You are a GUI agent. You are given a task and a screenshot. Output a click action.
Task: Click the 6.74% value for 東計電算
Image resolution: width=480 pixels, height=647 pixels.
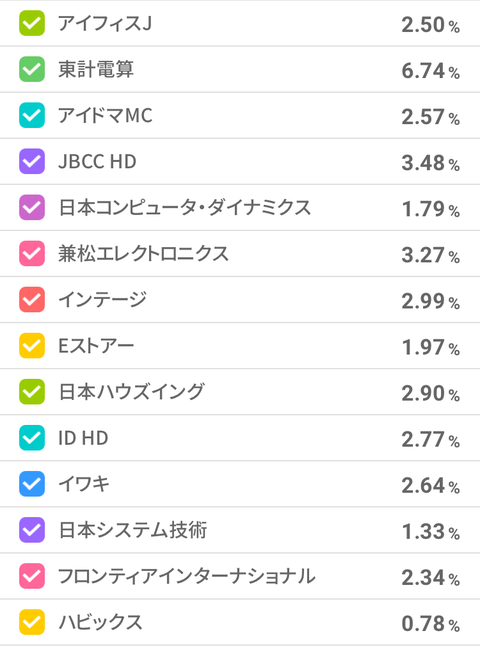(x=430, y=71)
